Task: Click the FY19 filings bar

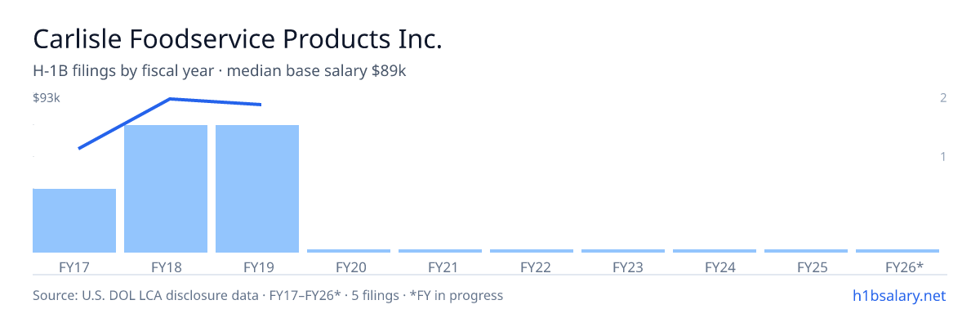Action: (257, 189)
